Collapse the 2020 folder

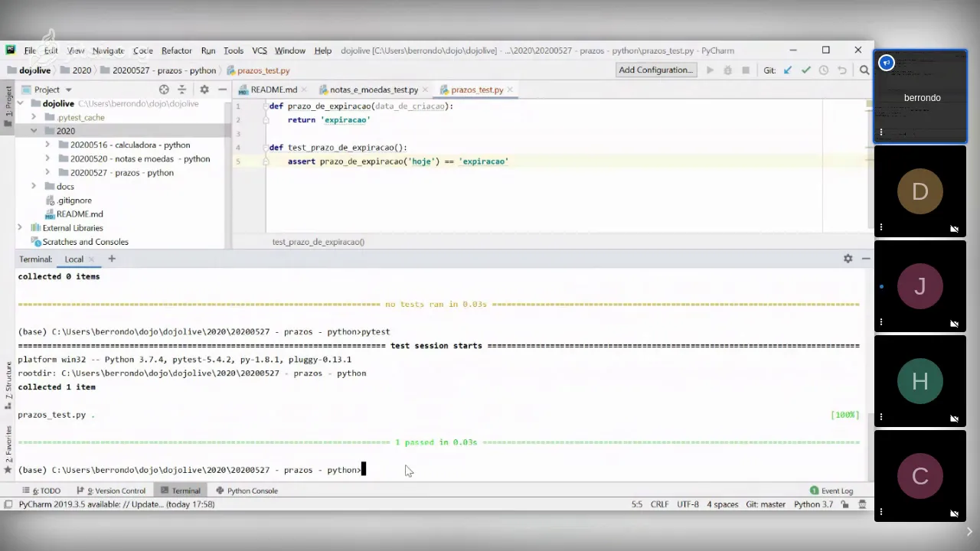34,131
